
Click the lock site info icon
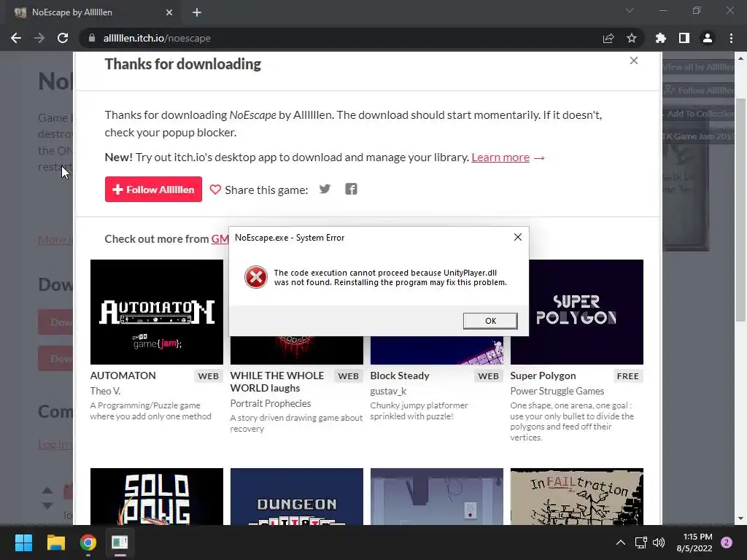coord(91,38)
